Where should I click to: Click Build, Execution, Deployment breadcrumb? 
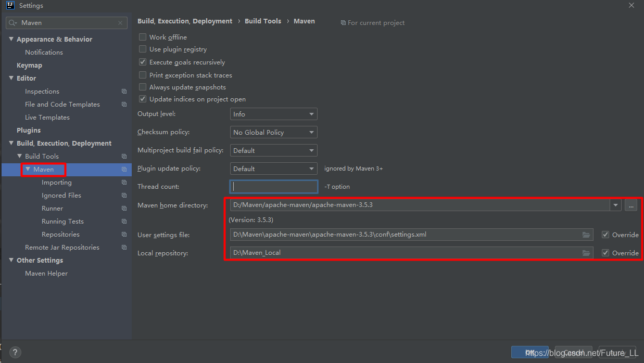[x=185, y=21]
